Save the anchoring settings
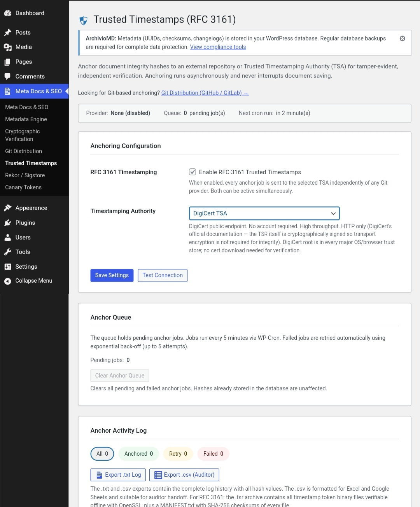Viewport: 420px width, 507px height. (x=112, y=275)
